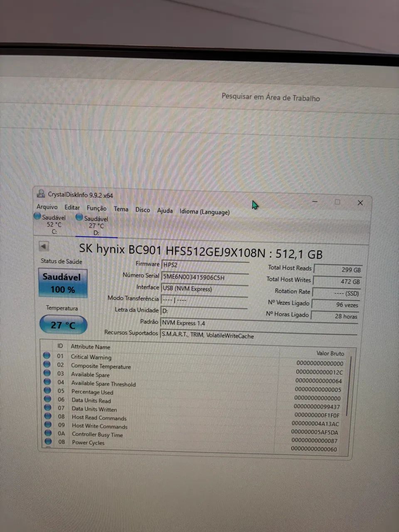Click the status dot for Data Units Written
Image resolution: width=399 pixels, height=532 pixels.
(48, 408)
